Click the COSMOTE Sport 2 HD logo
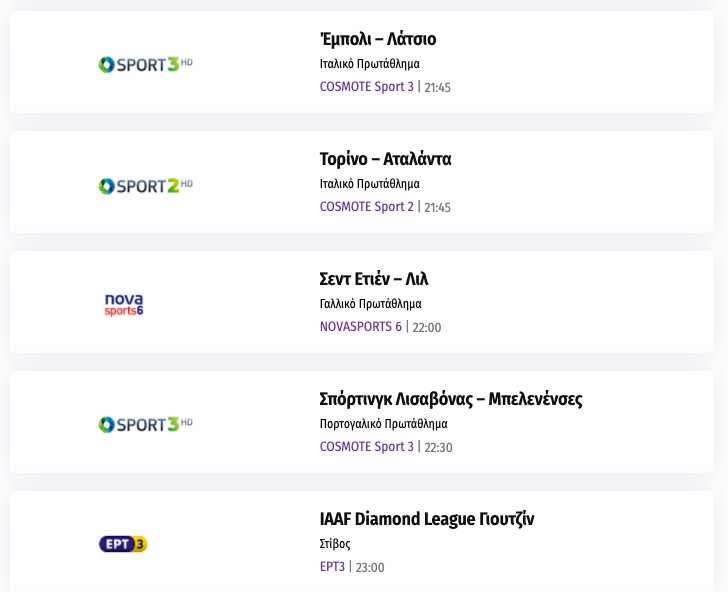The image size is (728, 592). (145, 185)
